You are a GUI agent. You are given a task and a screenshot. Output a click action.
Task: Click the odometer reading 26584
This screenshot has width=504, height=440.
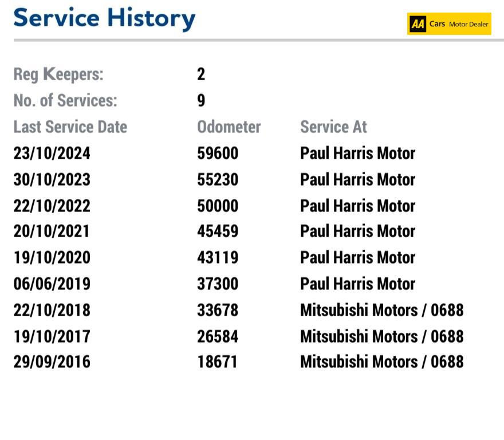point(218,336)
